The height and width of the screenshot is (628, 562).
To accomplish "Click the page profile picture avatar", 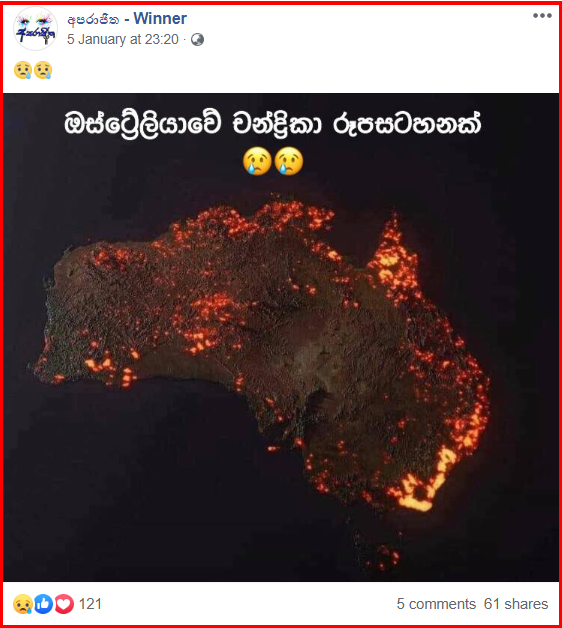I will pyautogui.click(x=35, y=29).
